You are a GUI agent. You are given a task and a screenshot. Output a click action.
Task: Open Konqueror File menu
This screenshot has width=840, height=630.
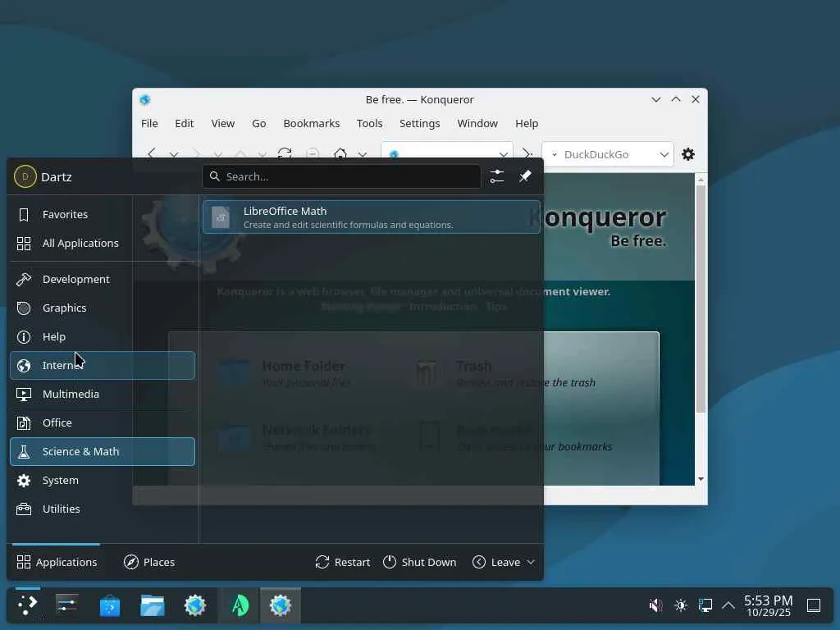(x=149, y=123)
